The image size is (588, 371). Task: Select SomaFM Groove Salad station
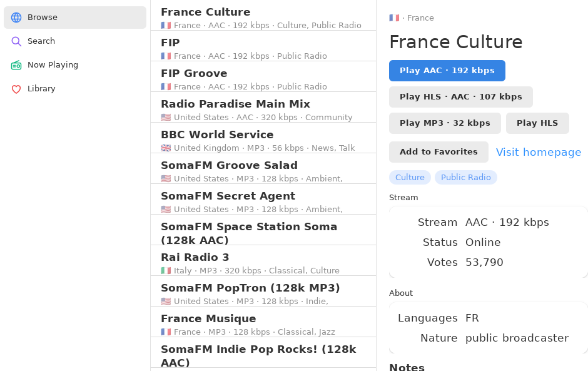(x=263, y=168)
